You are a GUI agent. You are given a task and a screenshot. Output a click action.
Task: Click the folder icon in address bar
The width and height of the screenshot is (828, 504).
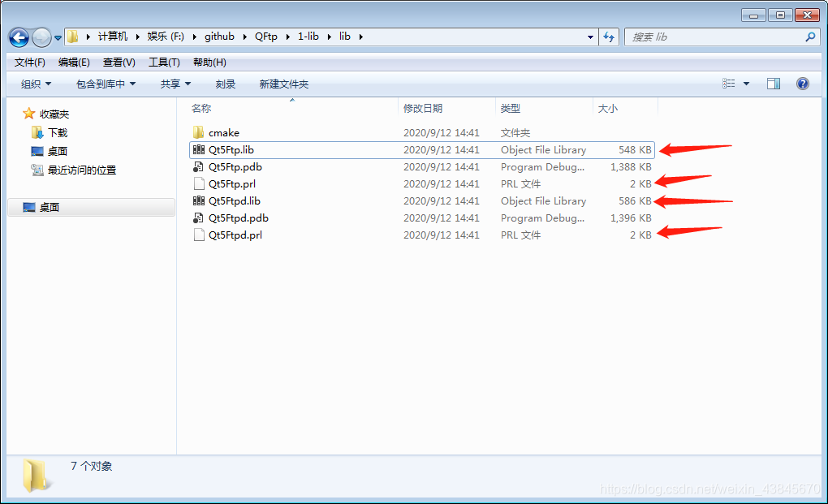[x=72, y=37]
